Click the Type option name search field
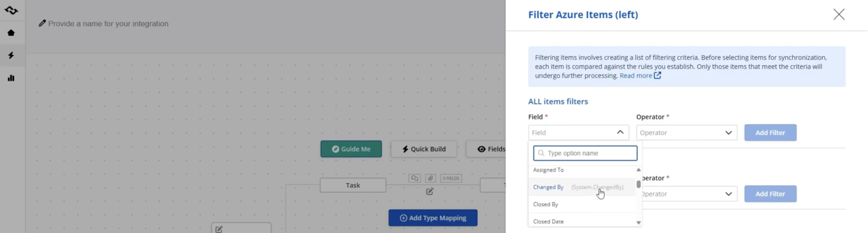This screenshot has width=868, height=233. (x=585, y=153)
